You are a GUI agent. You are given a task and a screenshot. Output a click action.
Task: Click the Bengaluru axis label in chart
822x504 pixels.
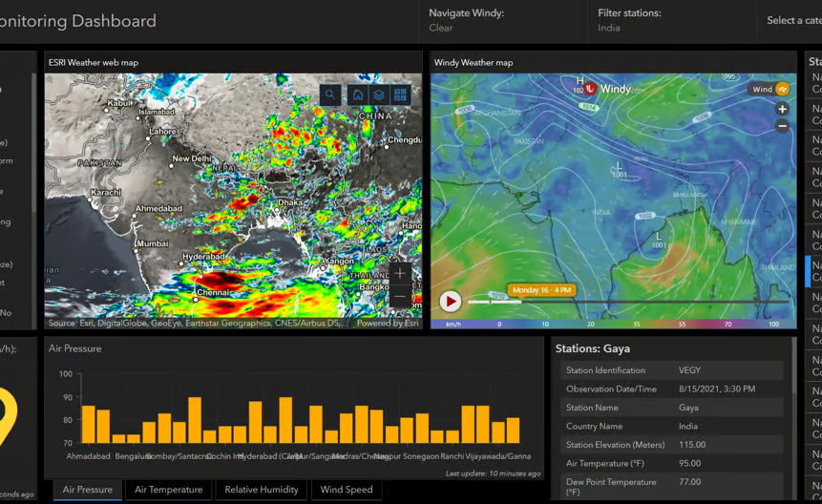coord(133,456)
